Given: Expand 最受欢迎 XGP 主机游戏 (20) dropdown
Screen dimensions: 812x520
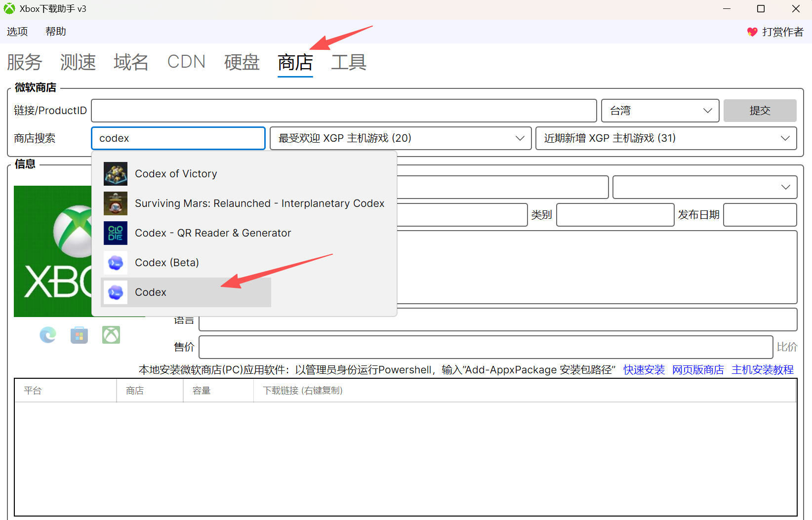Looking at the screenshot, I should click(401, 138).
